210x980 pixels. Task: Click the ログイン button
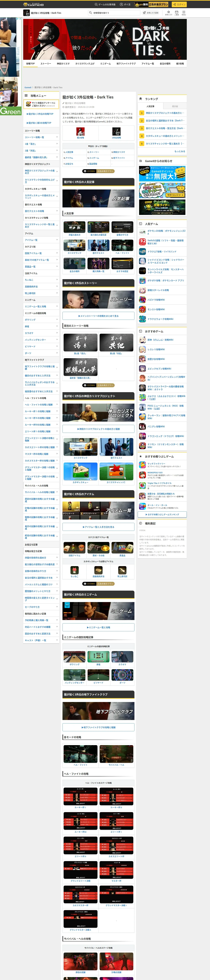tap(179, 5)
